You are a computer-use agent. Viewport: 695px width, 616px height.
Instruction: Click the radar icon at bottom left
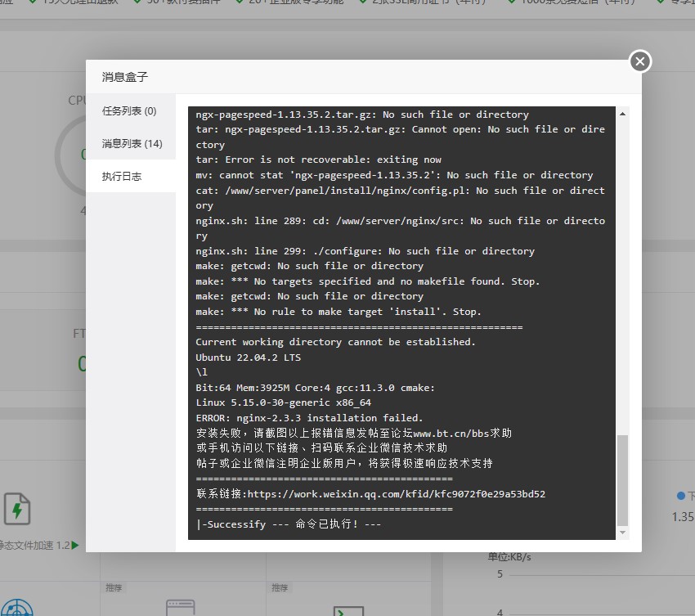(x=16, y=608)
